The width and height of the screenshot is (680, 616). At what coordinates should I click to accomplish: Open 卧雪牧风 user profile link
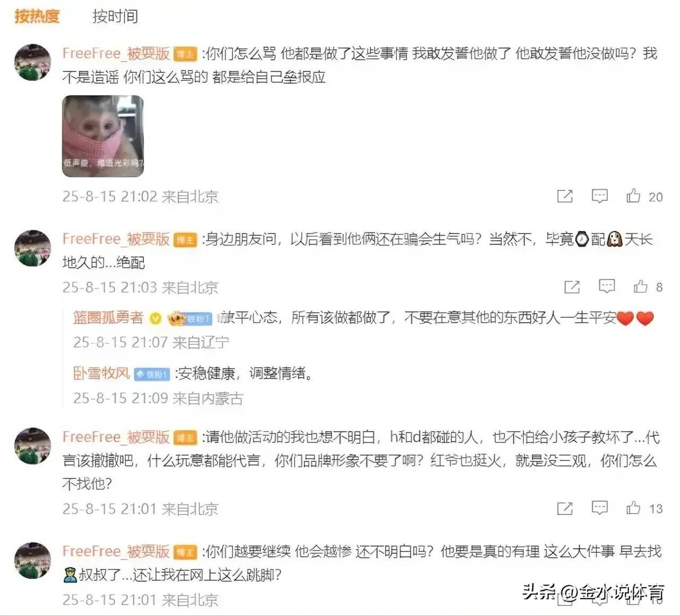101,374
